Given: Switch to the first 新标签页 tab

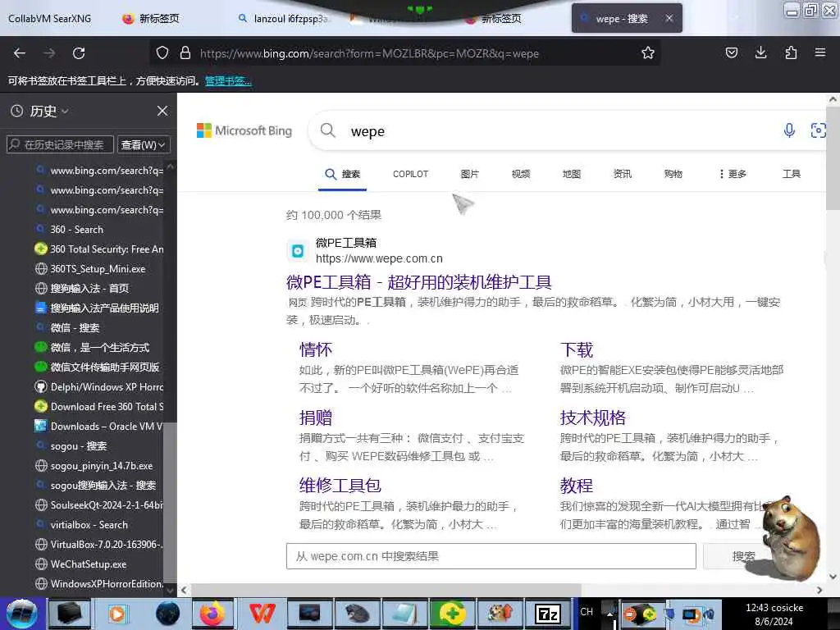Looking at the screenshot, I should coord(152,18).
